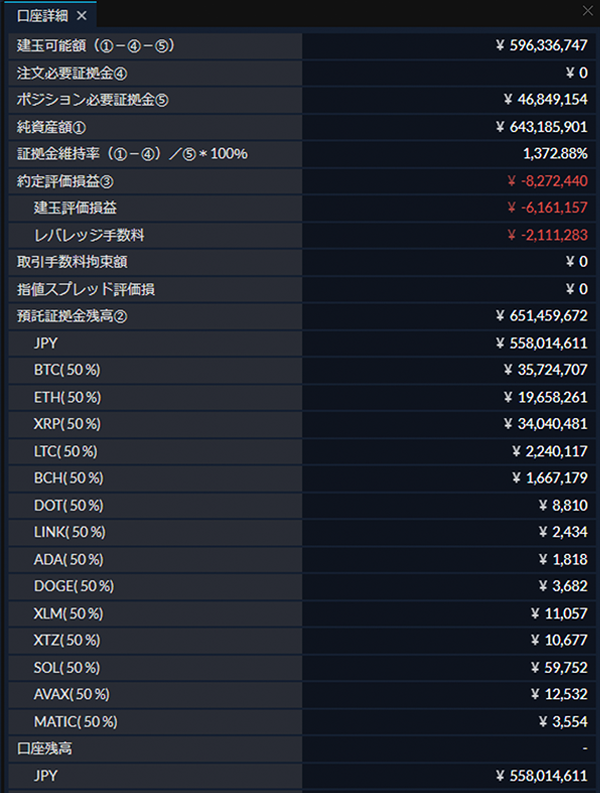Click the 証拠金維持率 percentage value
Image resolution: width=600 pixels, height=793 pixels.
555,154
